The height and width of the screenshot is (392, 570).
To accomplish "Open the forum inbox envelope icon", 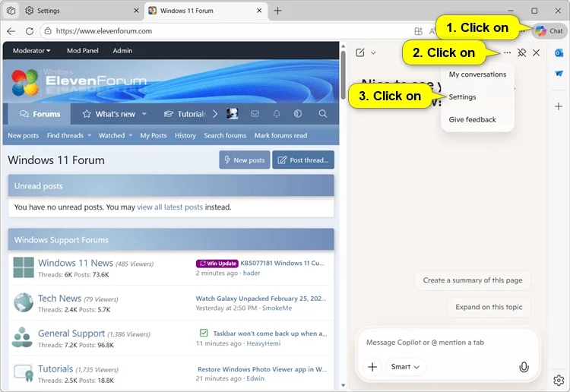I will point(255,114).
